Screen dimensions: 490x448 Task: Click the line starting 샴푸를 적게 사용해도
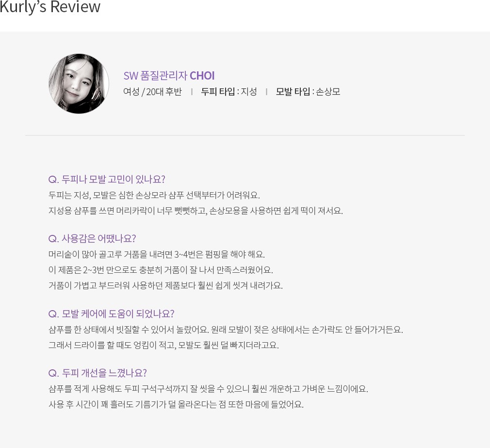click(x=209, y=389)
